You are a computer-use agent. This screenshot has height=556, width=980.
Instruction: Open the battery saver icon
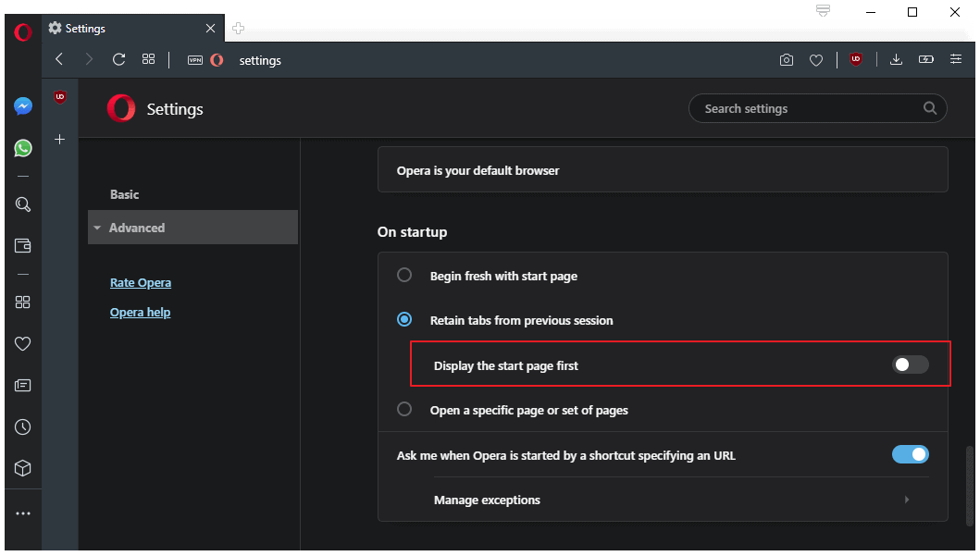click(x=926, y=59)
